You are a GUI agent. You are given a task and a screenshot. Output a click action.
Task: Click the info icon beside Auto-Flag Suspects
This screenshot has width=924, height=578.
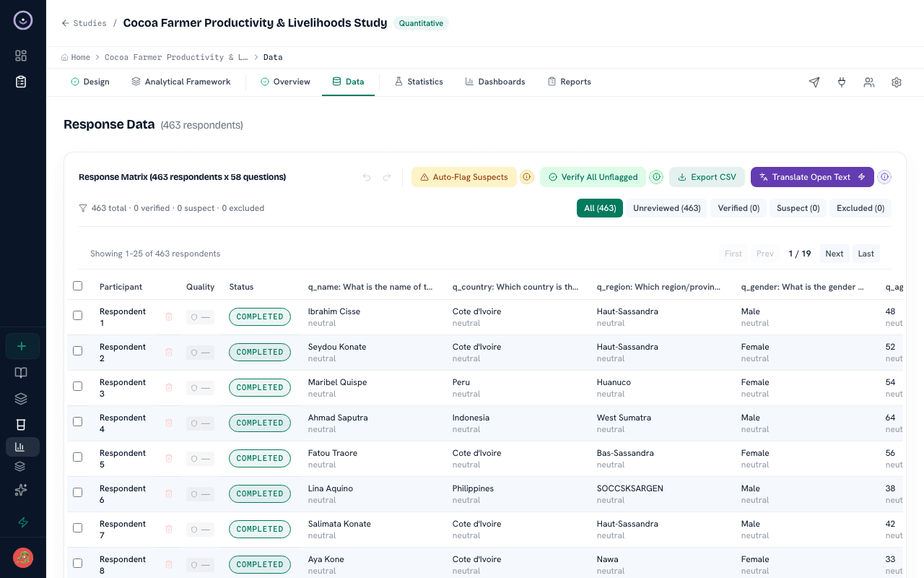click(x=527, y=177)
